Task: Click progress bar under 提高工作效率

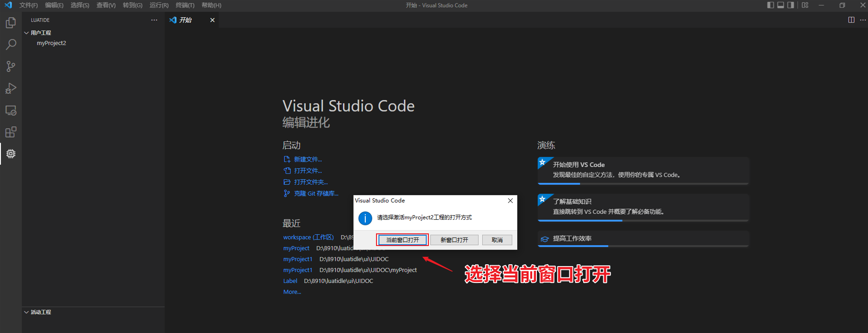Action: point(643,246)
